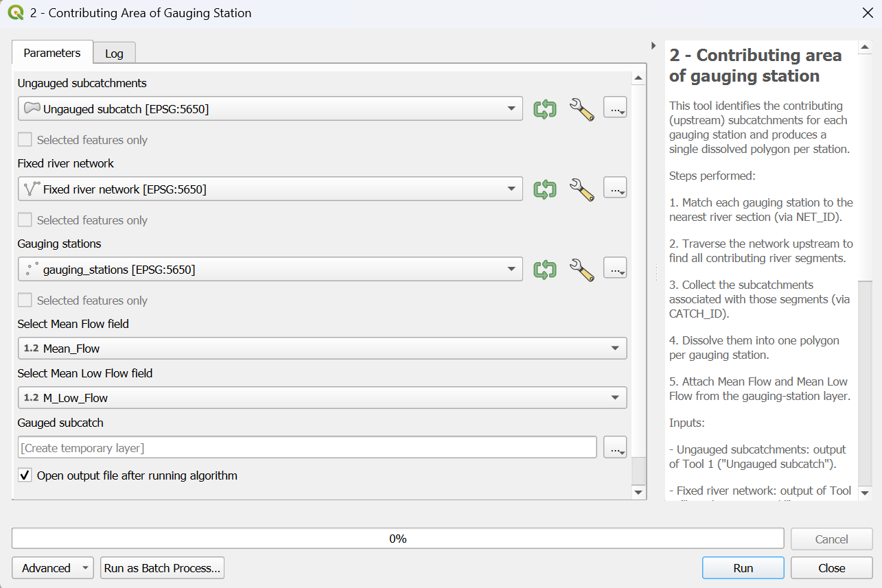Open Ungauged subcatch layer dropdown

tap(270, 108)
